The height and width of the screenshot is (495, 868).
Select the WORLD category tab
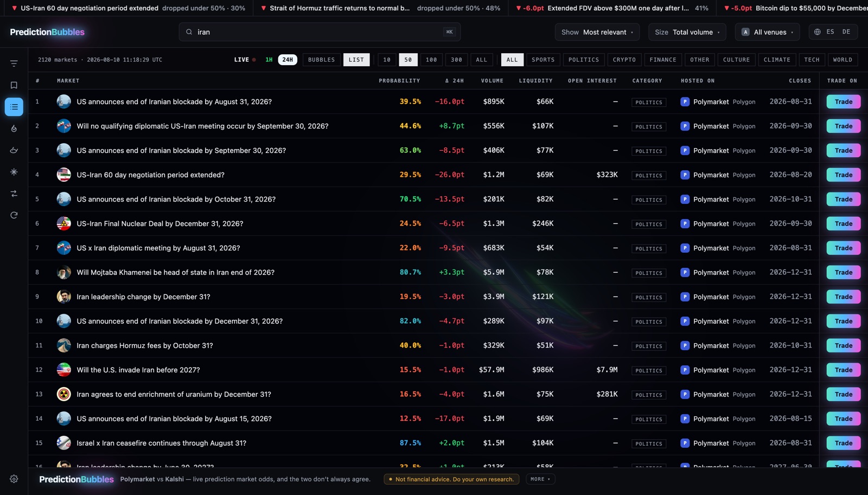coord(843,60)
